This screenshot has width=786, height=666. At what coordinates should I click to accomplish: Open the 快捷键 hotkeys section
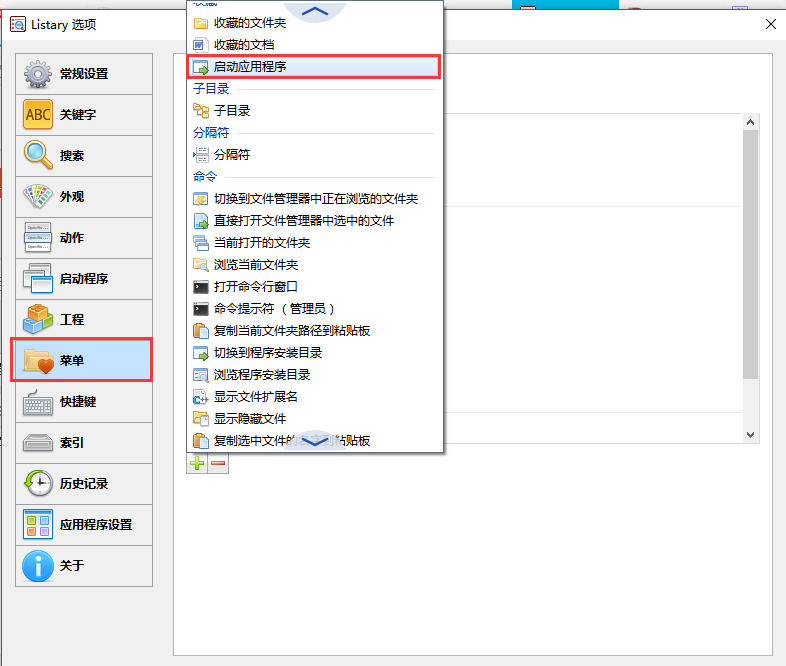[84, 402]
